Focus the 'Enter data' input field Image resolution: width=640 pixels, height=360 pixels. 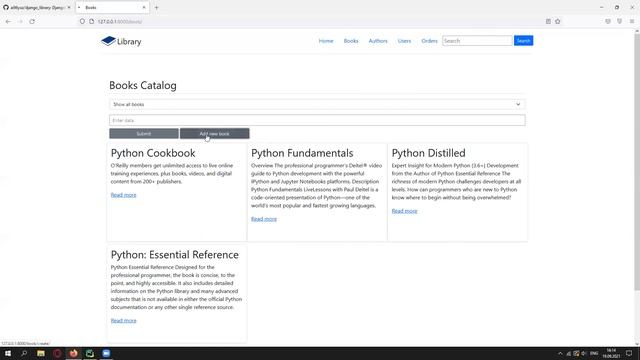click(317, 120)
